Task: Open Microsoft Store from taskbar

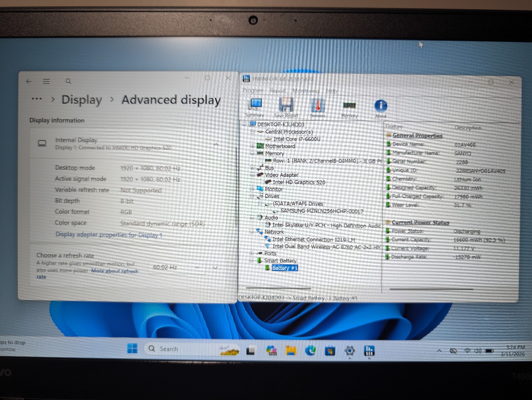Action: 330,351
